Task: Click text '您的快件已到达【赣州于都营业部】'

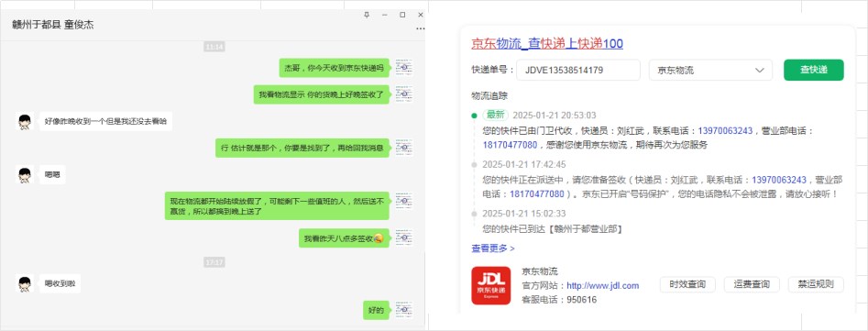Action: [x=553, y=228]
